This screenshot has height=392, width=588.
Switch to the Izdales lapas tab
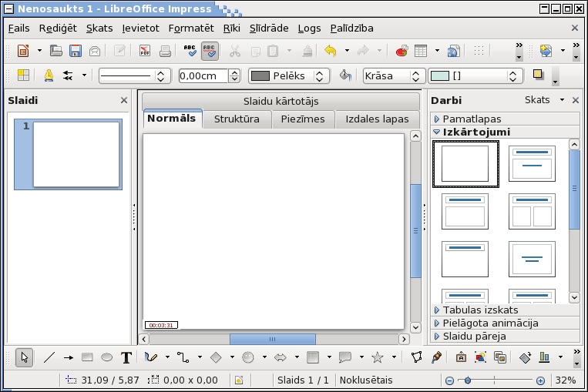click(377, 119)
